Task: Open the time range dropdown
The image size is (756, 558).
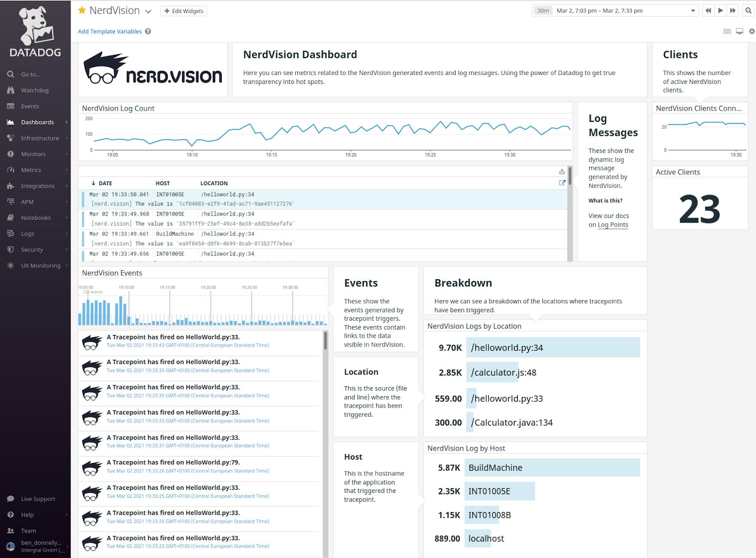Action: [x=693, y=10]
